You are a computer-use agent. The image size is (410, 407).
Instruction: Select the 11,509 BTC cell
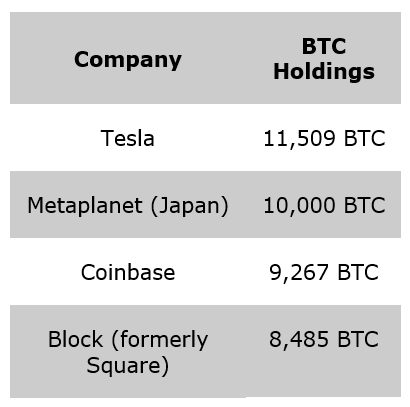coord(324,138)
